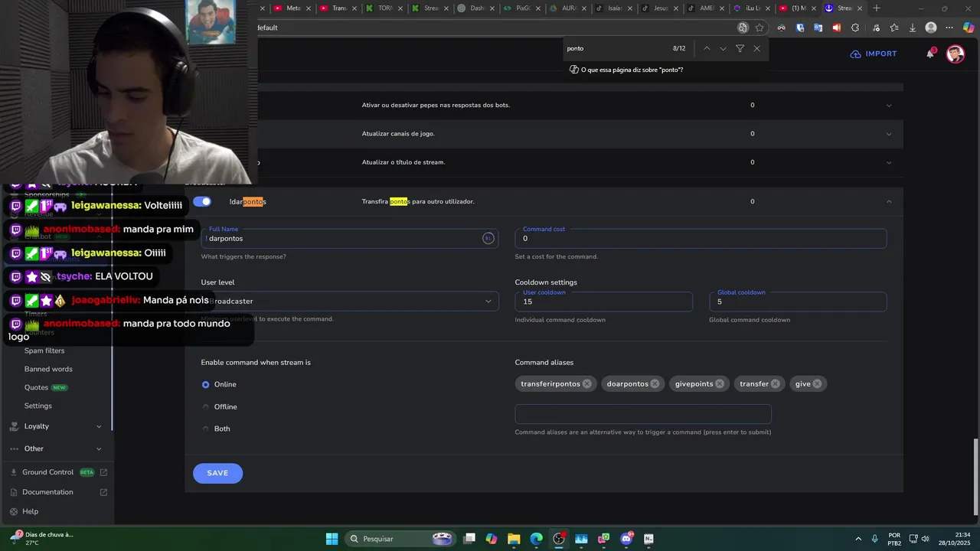Expand the Atualizar canais de jogo row
The width and height of the screenshot is (980, 551).
[889, 134]
